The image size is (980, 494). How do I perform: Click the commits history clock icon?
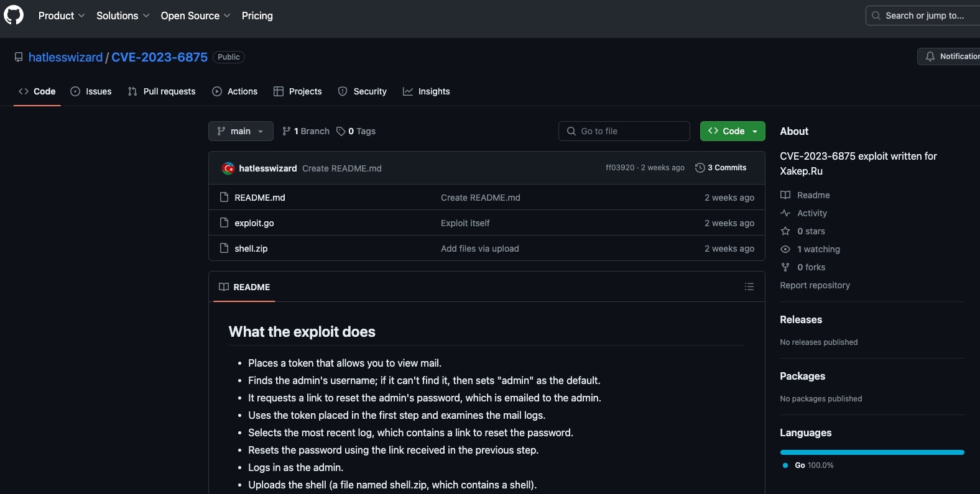[700, 168]
